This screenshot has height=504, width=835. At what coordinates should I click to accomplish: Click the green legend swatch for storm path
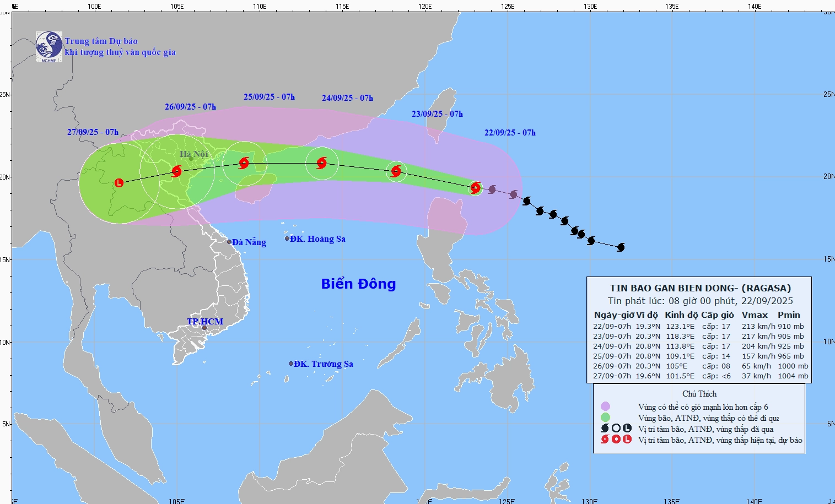click(606, 418)
